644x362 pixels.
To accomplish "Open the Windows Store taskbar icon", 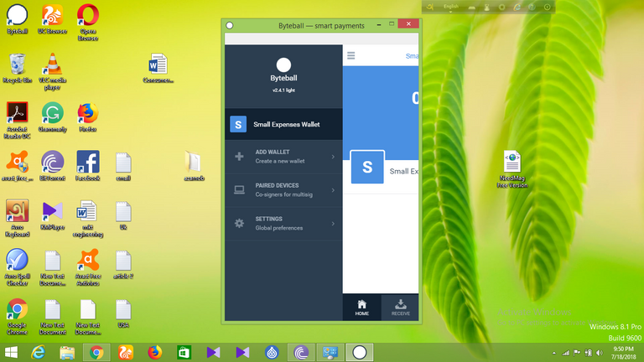I will [184, 353].
